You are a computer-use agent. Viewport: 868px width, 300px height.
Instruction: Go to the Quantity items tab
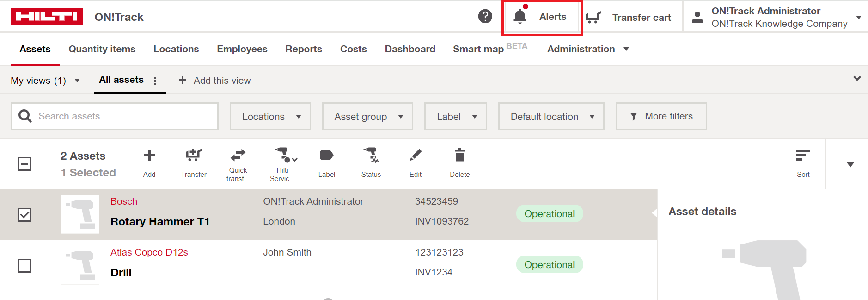coord(102,49)
